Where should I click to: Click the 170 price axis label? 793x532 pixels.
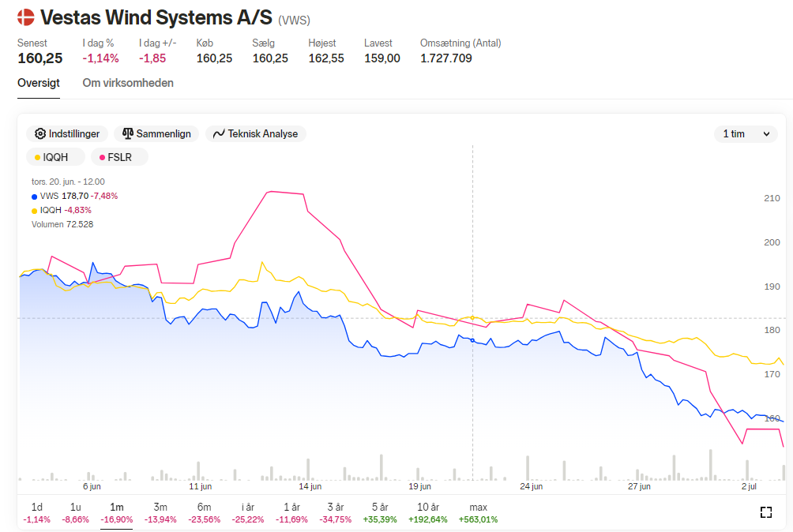click(772, 374)
